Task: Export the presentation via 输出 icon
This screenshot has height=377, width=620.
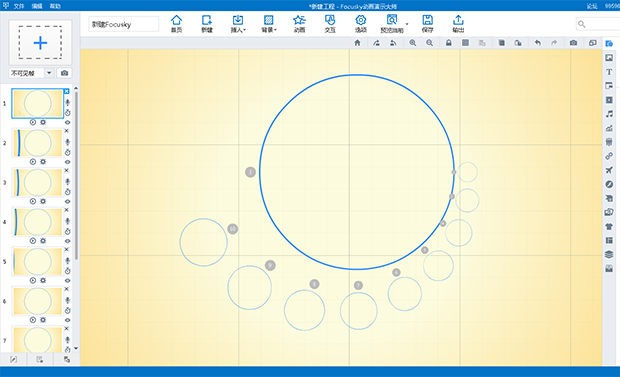Action: (458, 24)
